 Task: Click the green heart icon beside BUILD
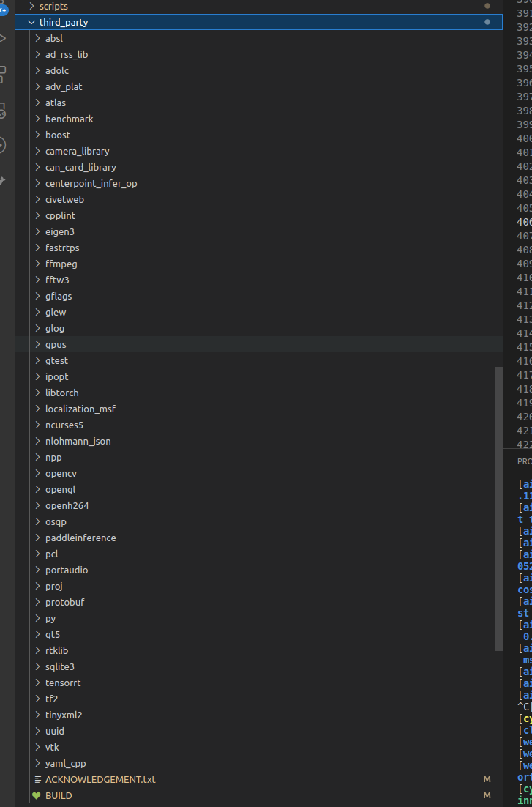(37, 795)
